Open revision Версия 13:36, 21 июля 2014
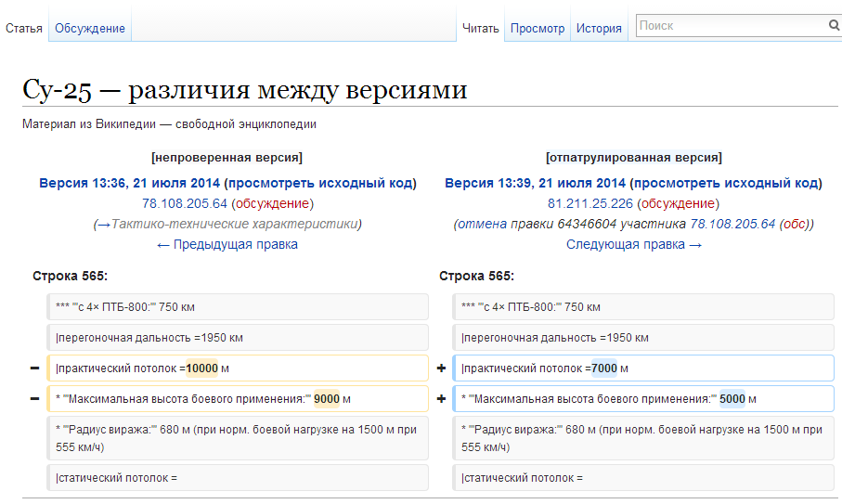The width and height of the screenshot is (842, 504). pos(129,183)
